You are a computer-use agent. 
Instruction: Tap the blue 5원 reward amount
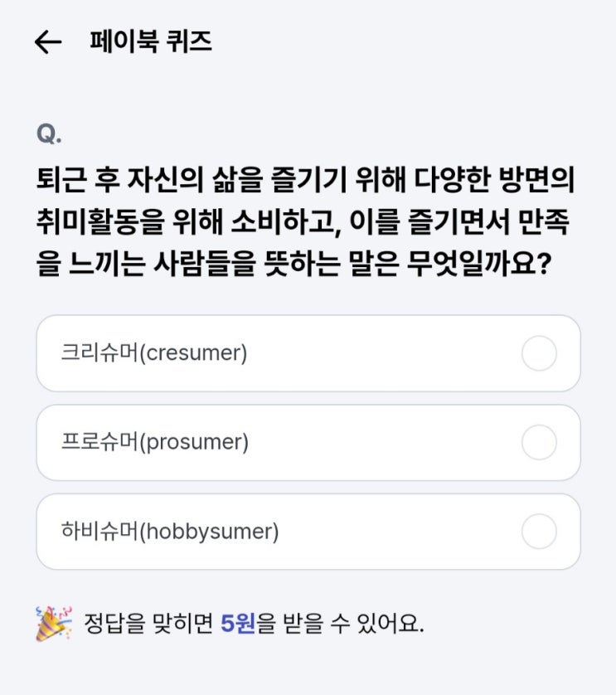pyautogui.click(x=238, y=623)
